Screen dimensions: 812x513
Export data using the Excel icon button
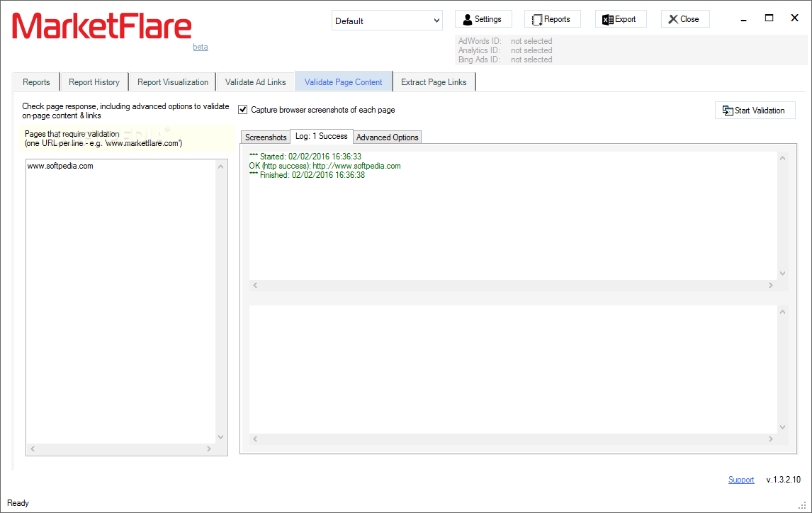(x=621, y=19)
